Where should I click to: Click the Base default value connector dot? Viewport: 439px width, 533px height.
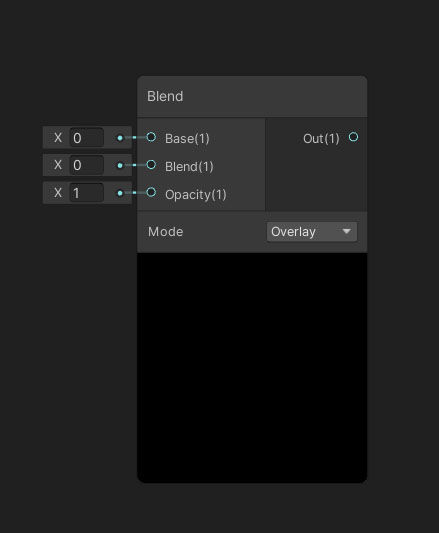(120, 138)
